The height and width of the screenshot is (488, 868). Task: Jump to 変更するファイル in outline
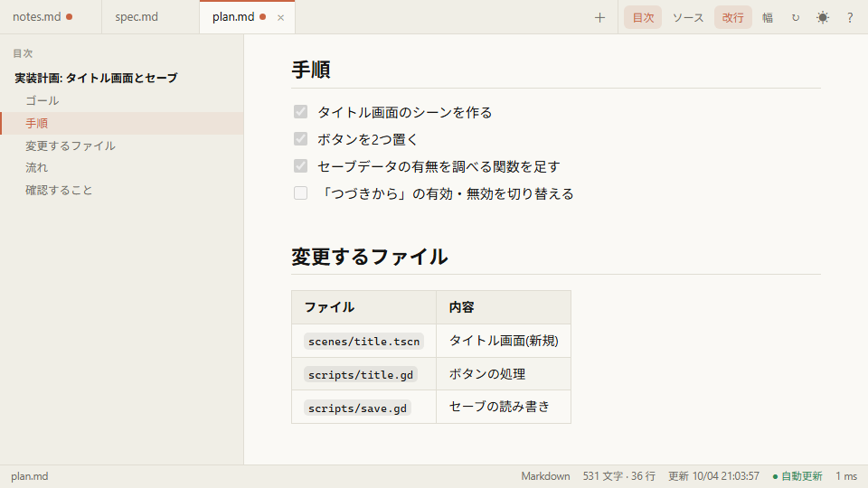122,145
